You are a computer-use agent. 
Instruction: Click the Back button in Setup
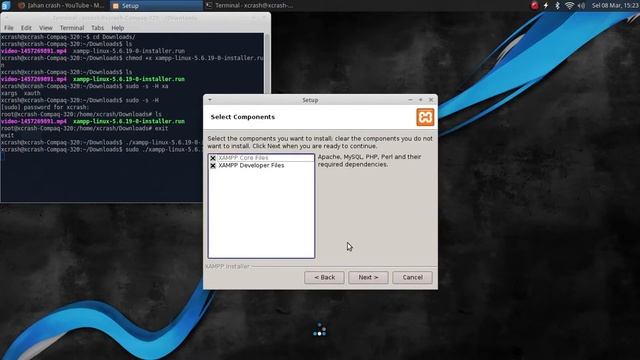(324, 277)
